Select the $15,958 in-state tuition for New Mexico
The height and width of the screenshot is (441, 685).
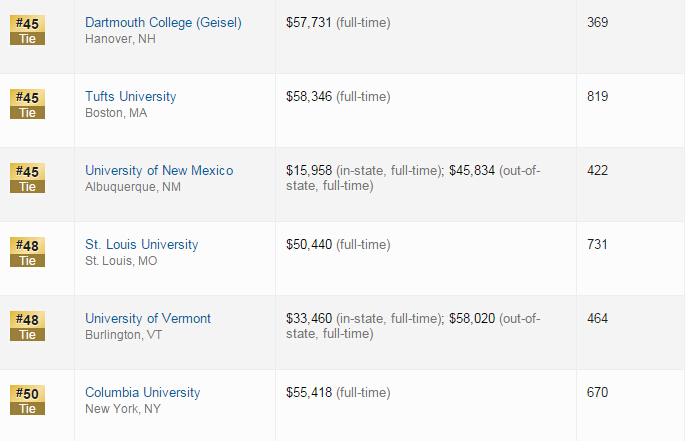click(309, 170)
